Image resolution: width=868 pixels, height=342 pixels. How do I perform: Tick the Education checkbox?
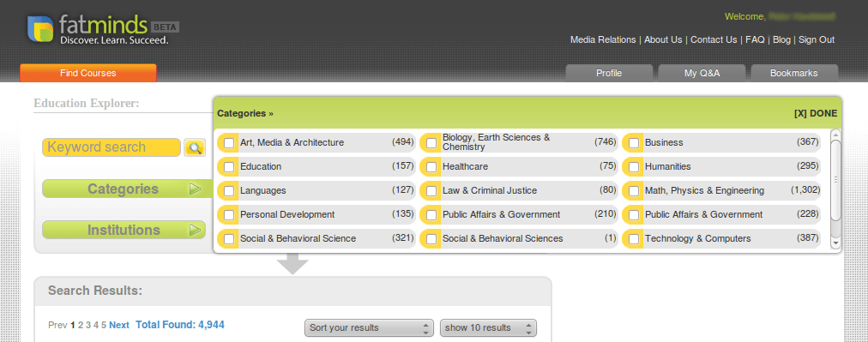[x=229, y=166]
